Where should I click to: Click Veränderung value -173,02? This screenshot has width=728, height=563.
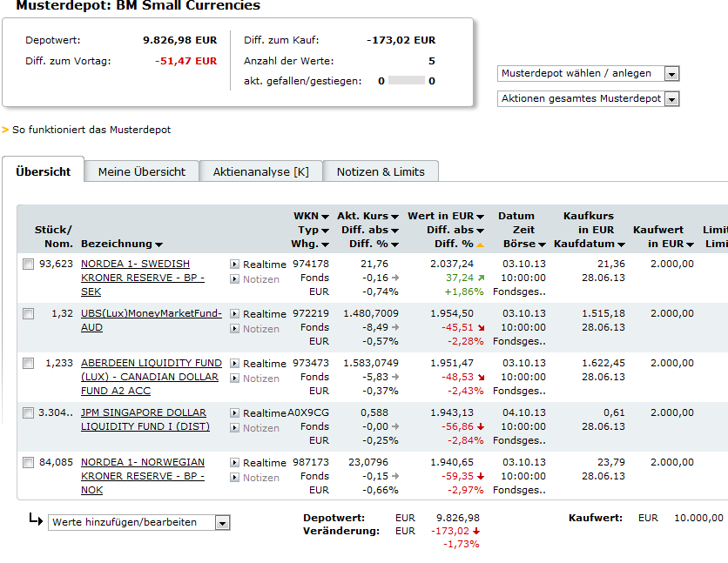click(x=450, y=531)
